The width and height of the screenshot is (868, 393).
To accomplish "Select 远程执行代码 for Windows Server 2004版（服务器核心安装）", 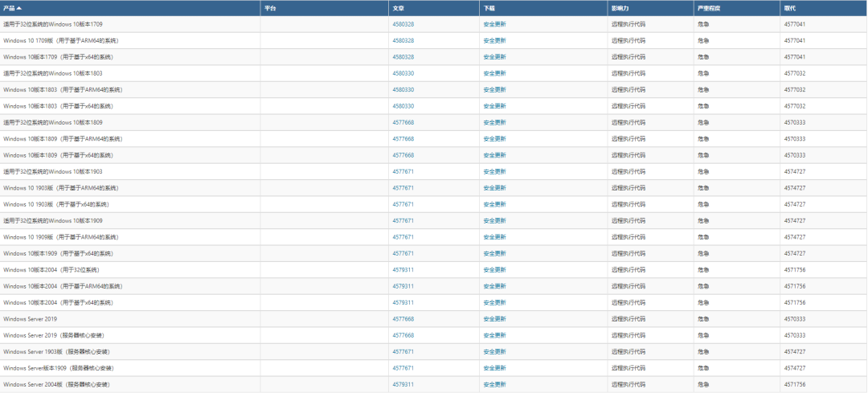I will [x=628, y=384].
